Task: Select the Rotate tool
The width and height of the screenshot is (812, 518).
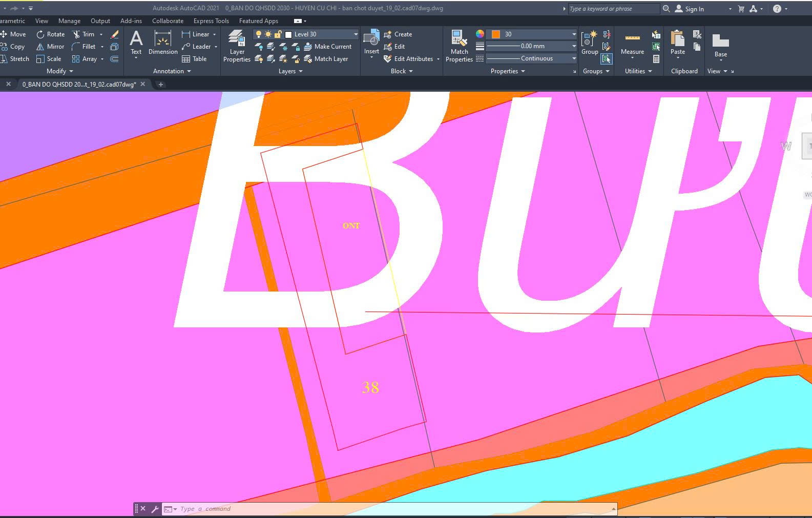Action: pos(50,34)
